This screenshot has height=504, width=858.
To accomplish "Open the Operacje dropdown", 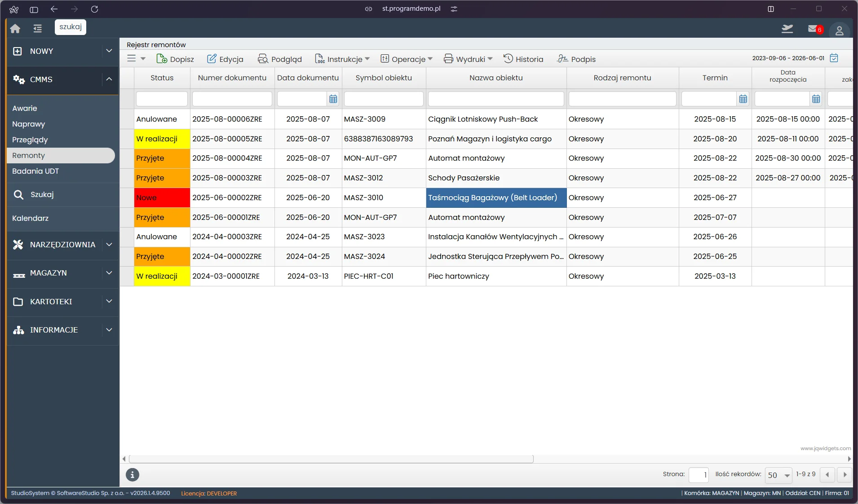I will click(406, 59).
